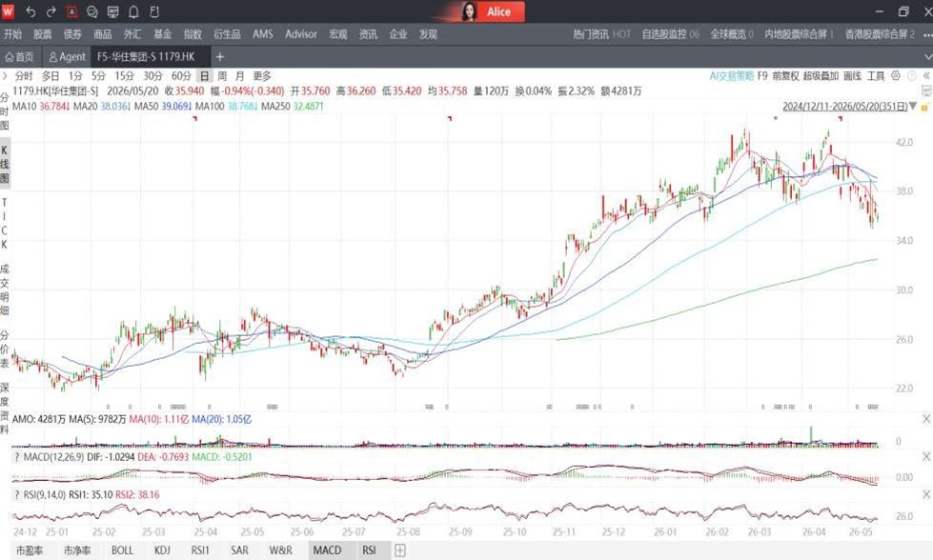Open the 衍生品 menu

pyautogui.click(x=228, y=34)
